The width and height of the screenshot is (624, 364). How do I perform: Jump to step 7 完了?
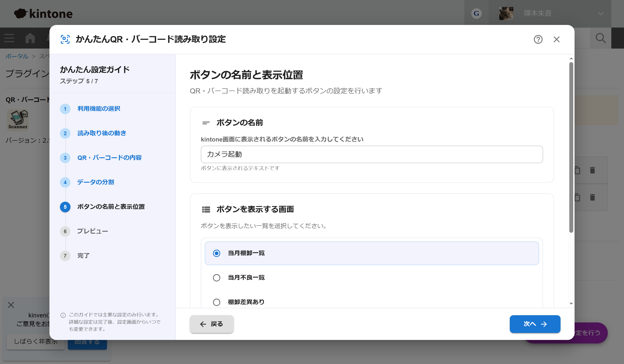[83, 255]
